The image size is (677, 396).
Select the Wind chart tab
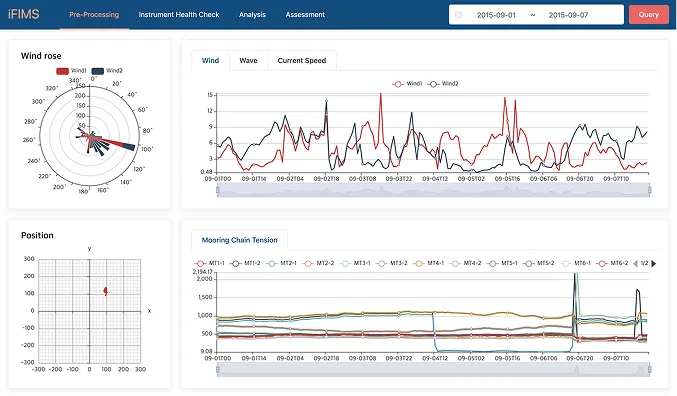pyautogui.click(x=211, y=60)
